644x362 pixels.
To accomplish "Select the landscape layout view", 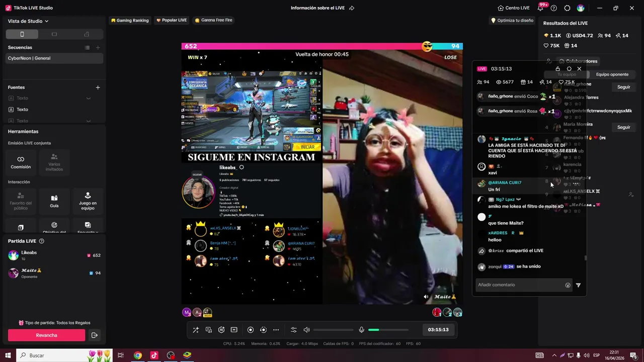I will point(54,34).
